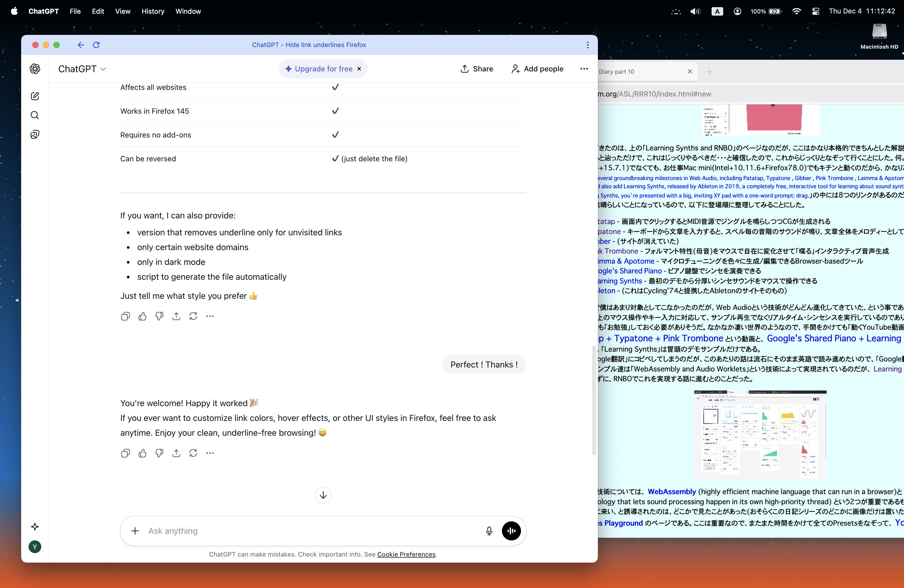The image size is (904, 588).
Task: Toggle macOS Control Center in menu bar
Action: click(815, 11)
